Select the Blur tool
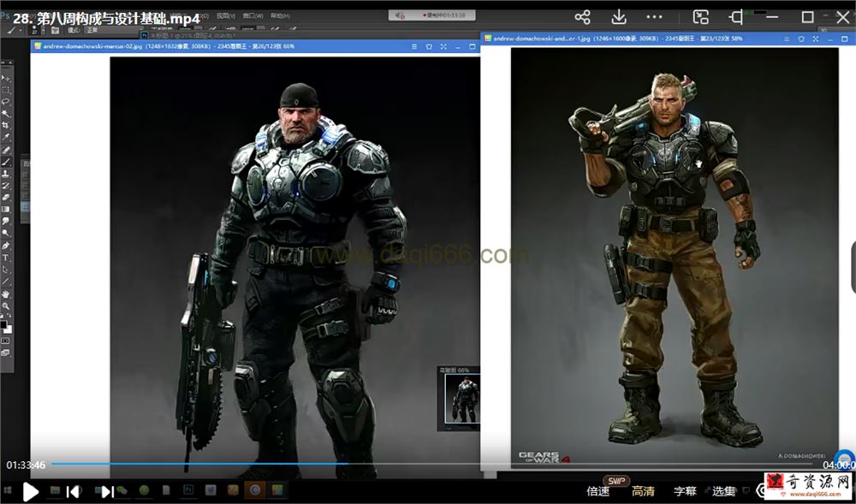This screenshot has width=856, height=504. [7, 221]
